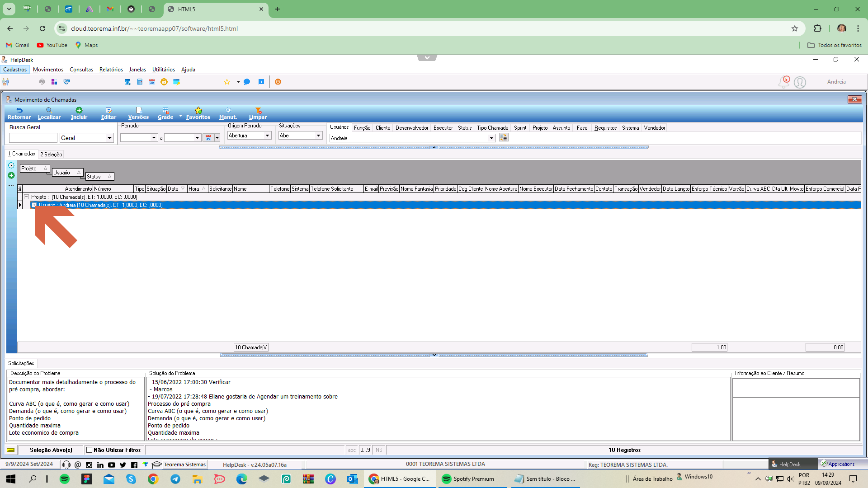This screenshot has width=868, height=488.
Task: Click Limpar to clear filters
Action: [258, 113]
